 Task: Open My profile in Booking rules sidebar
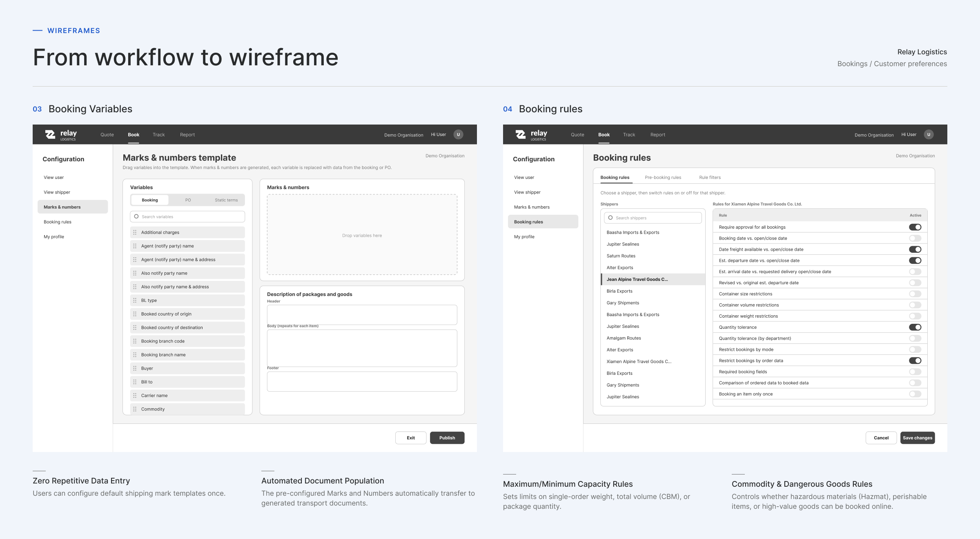point(524,236)
